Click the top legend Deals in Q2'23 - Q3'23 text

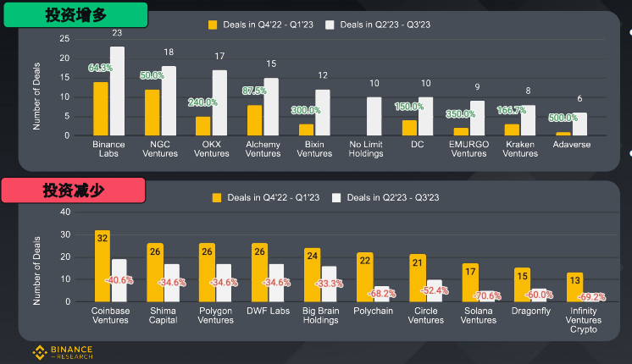click(385, 25)
